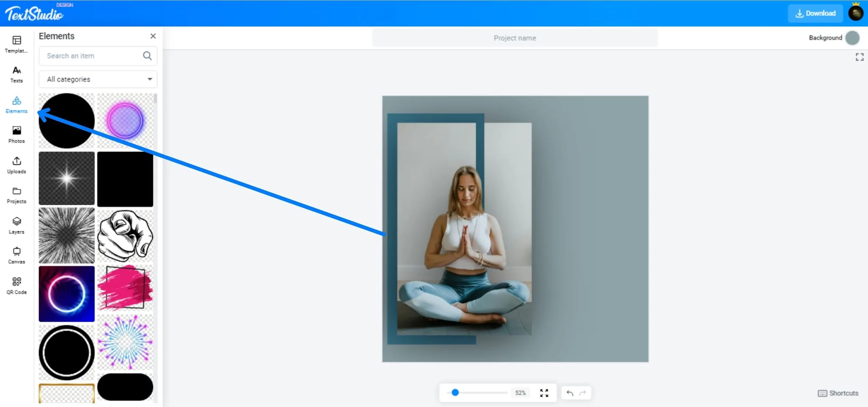This screenshot has width=868, height=407.
Task: Show the Layers panel
Action: (x=16, y=226)
